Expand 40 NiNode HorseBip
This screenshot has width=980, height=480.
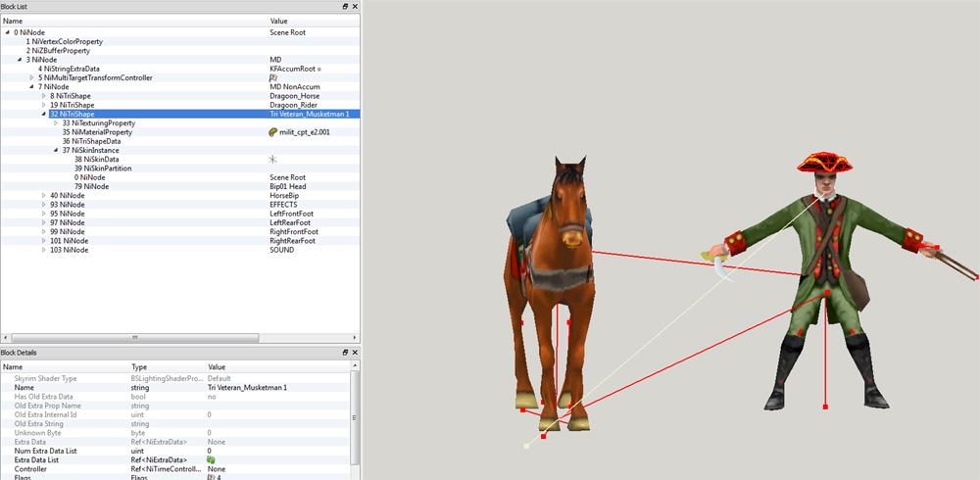[44, 196]
